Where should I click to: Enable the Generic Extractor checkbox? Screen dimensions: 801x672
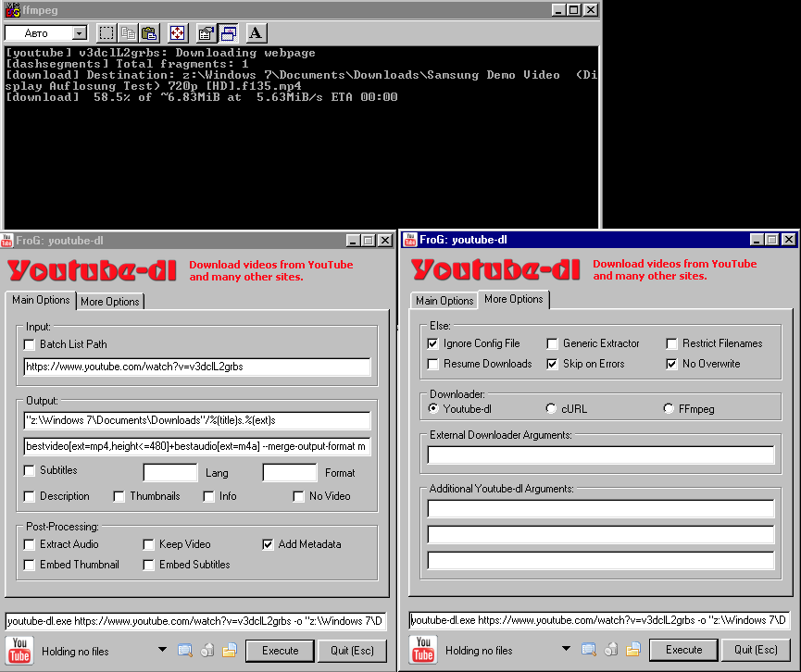click(x=552, y=343)
